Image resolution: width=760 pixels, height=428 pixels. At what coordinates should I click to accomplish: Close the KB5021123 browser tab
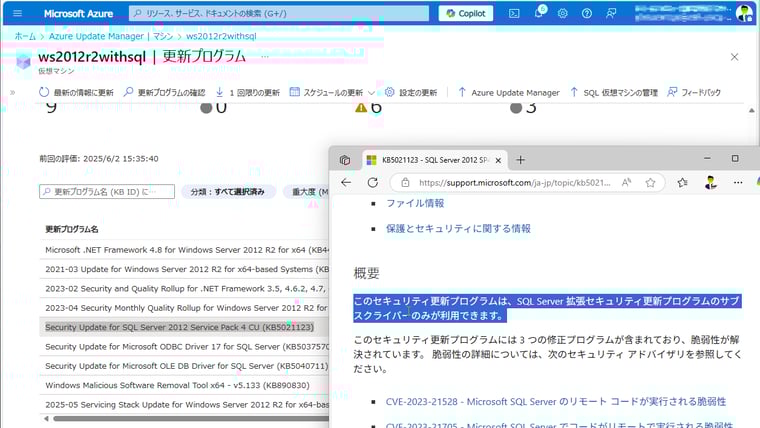coord(498,160)
